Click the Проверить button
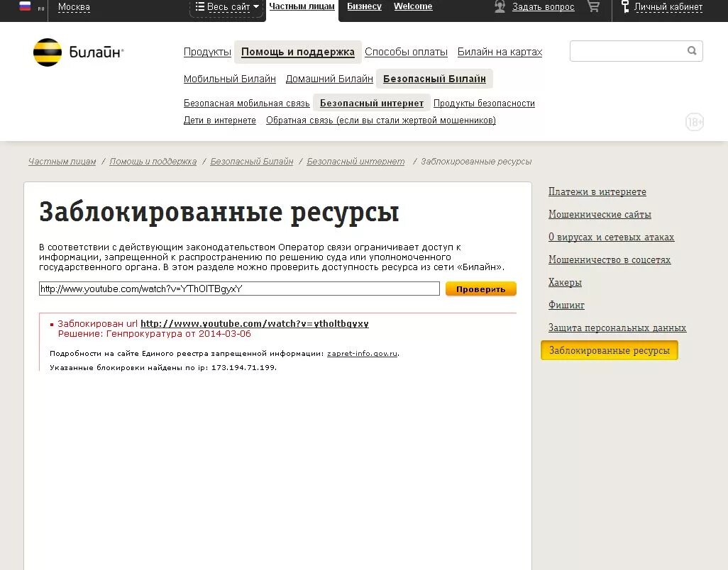 click(481, 289)
